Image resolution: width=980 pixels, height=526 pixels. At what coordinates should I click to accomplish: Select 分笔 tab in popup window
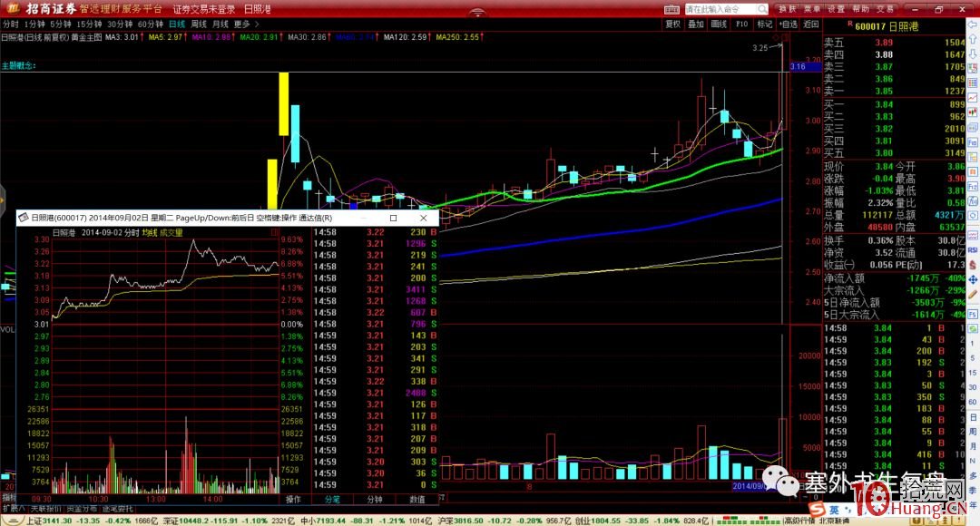(332, 499)
